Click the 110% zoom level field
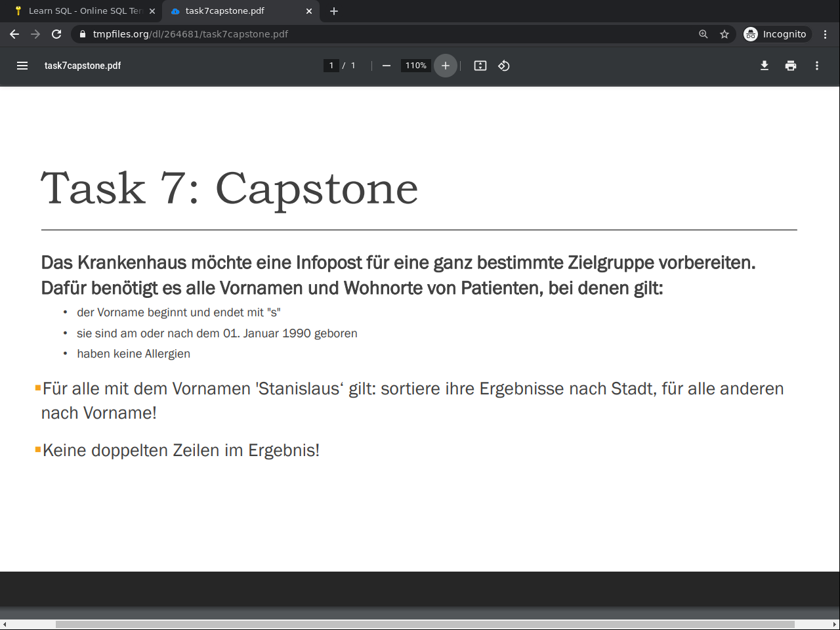Image resolution: width=840 pixels, height=630 pixels. 416,66
